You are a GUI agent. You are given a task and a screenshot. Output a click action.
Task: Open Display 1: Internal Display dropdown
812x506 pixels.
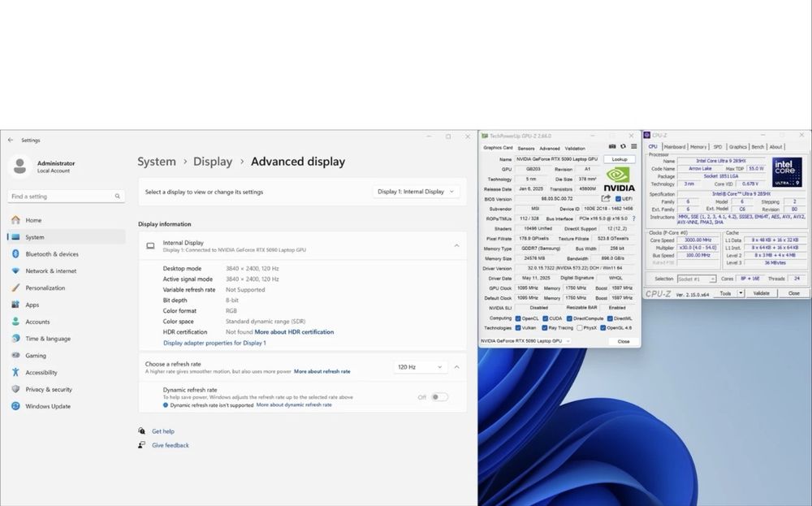pyautogui.click(x=416, y=192)
